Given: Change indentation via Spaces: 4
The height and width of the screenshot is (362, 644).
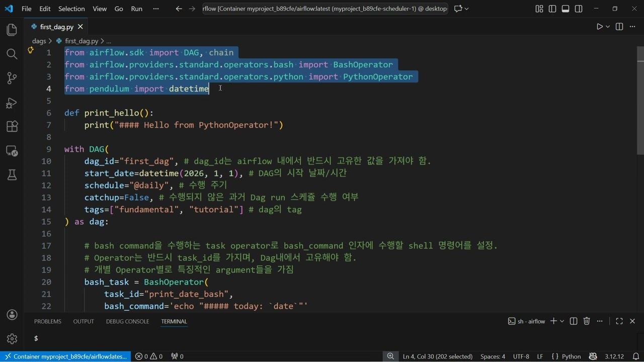Looking at the screenshot, I should tap(493, 356).
